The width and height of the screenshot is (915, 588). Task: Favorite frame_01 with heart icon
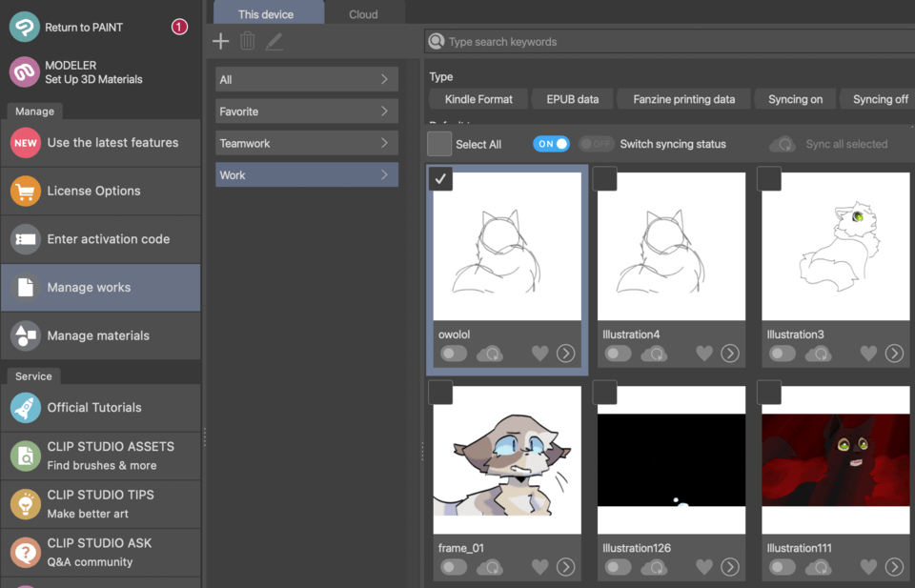tap(539, 567)
